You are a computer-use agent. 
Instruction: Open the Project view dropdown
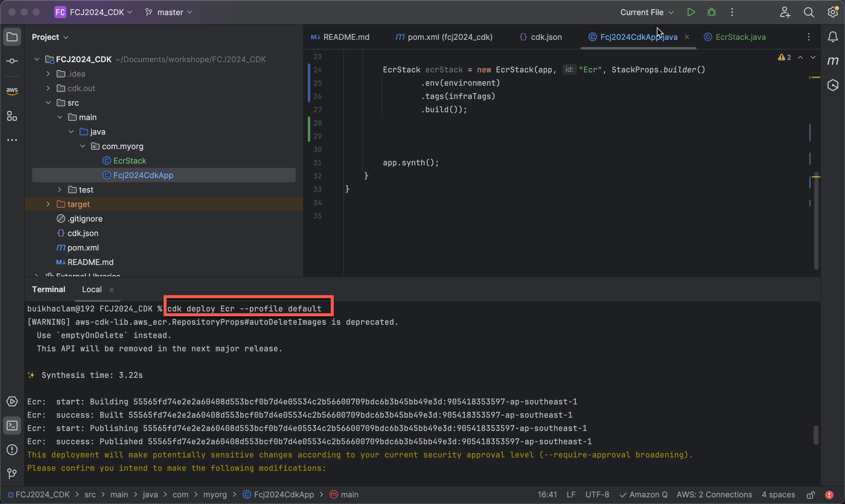[x=50, y=37]
